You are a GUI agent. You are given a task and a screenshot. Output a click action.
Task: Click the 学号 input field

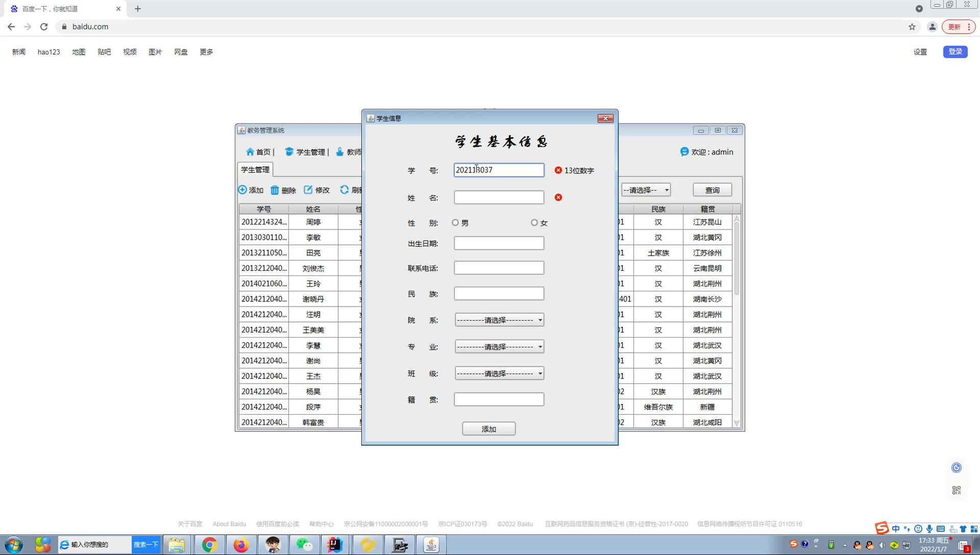(499, 170)
